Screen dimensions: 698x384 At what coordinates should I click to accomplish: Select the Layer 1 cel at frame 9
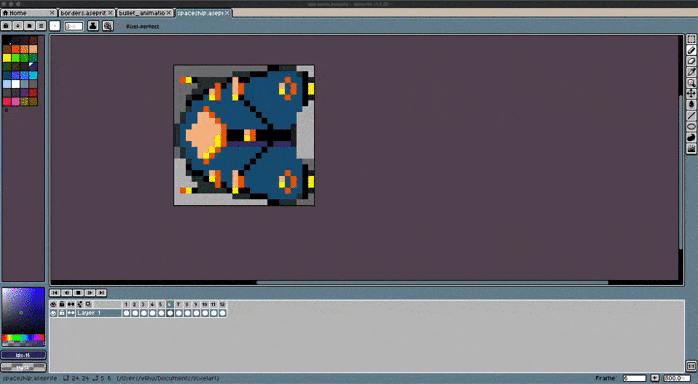pyautogui.click(x=196, y=313)
